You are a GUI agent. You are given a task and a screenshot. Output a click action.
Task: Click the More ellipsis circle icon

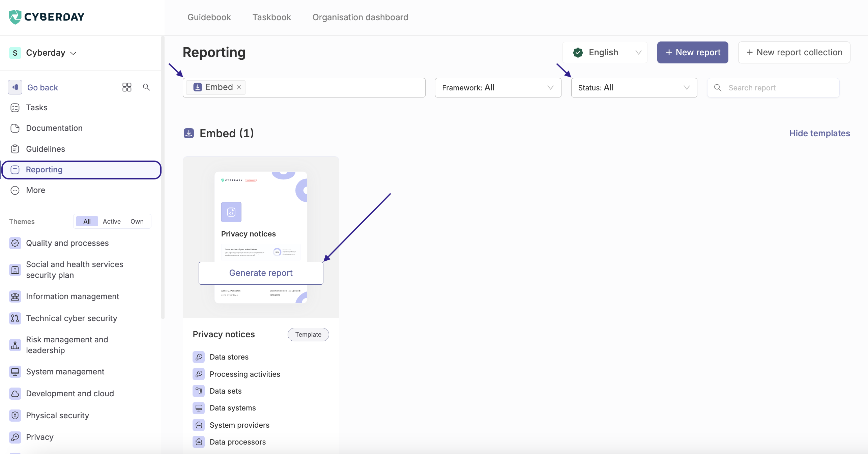click(15, 190)
